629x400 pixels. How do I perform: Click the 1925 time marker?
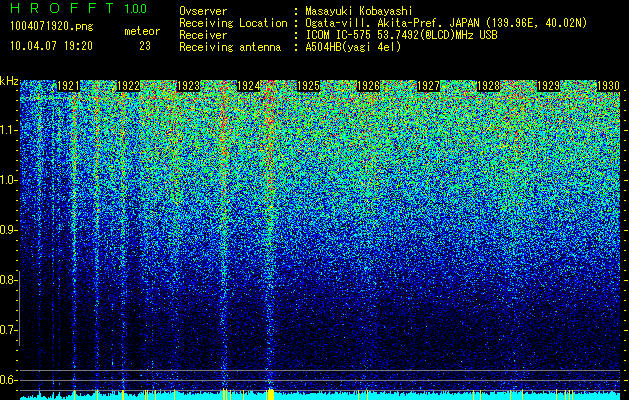308,86
